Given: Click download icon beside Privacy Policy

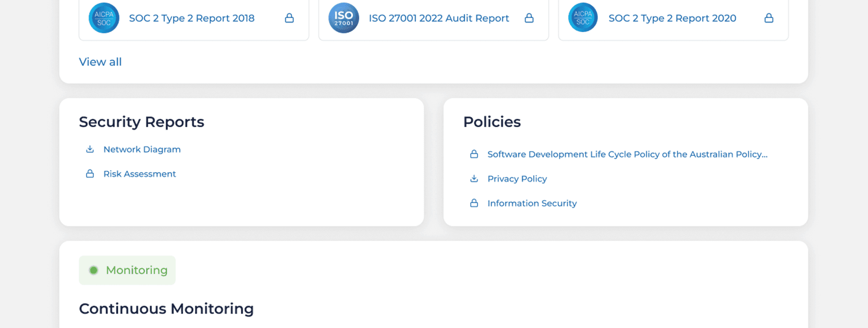Looking at the screenshot, I should point(474,178).
